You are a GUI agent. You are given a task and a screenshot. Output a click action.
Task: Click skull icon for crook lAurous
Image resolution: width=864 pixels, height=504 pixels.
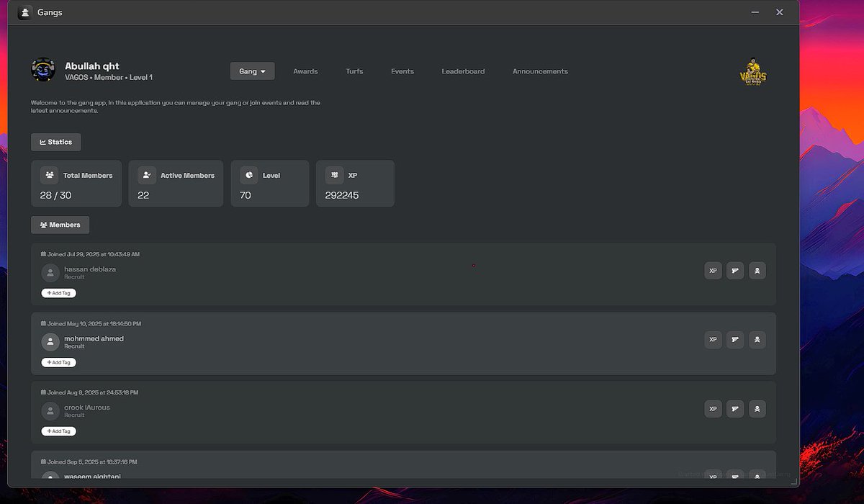pyautogui.click(x=757, y=409)
